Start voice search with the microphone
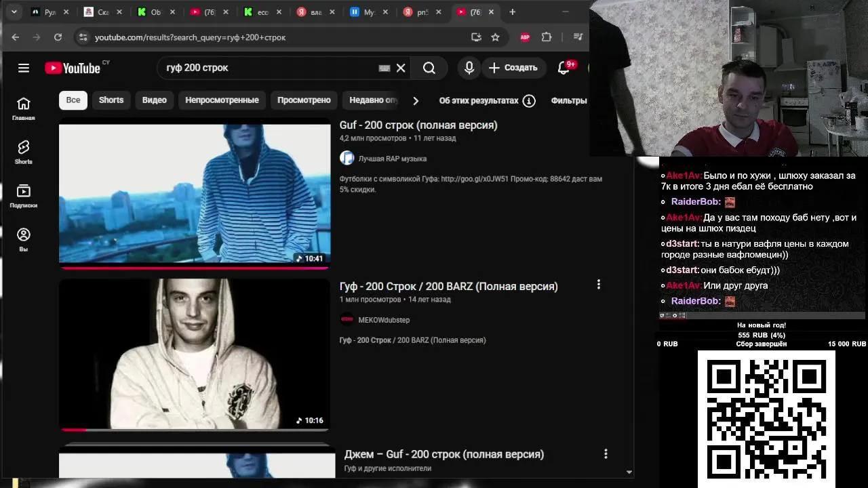868x488 pixels. point(469,68)
